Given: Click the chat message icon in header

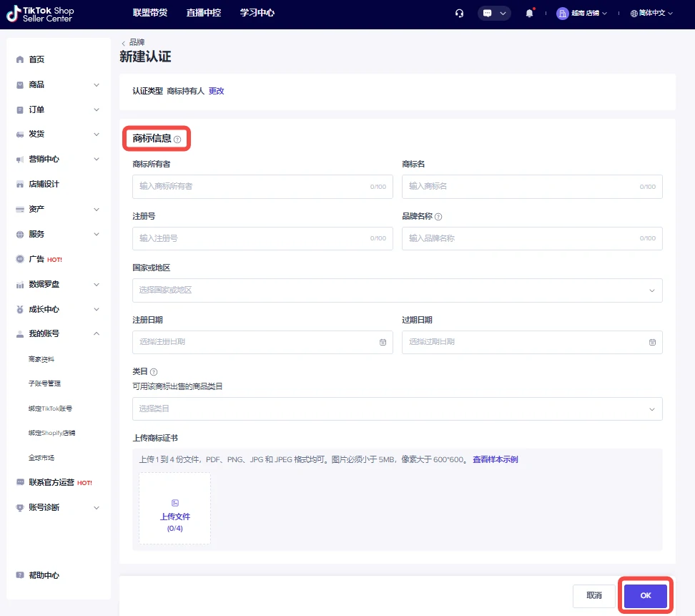Looking at the screenshot, I should (488, 13).
